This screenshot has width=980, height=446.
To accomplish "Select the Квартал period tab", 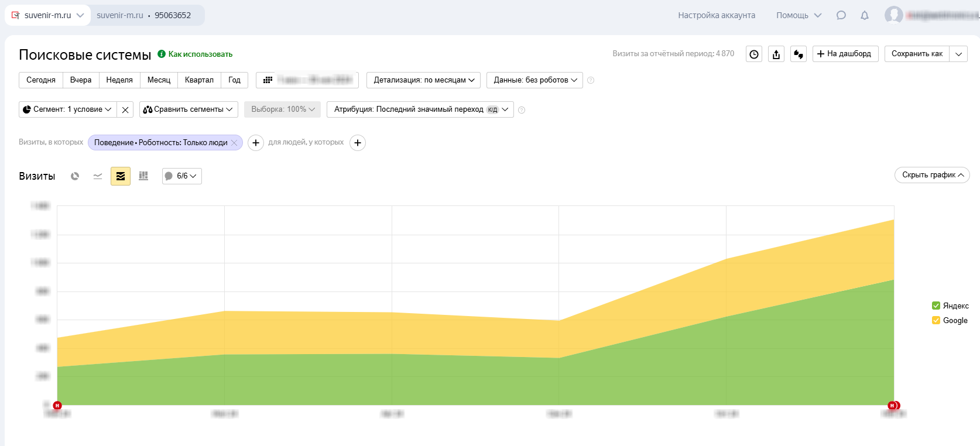I will click(199, 80).
